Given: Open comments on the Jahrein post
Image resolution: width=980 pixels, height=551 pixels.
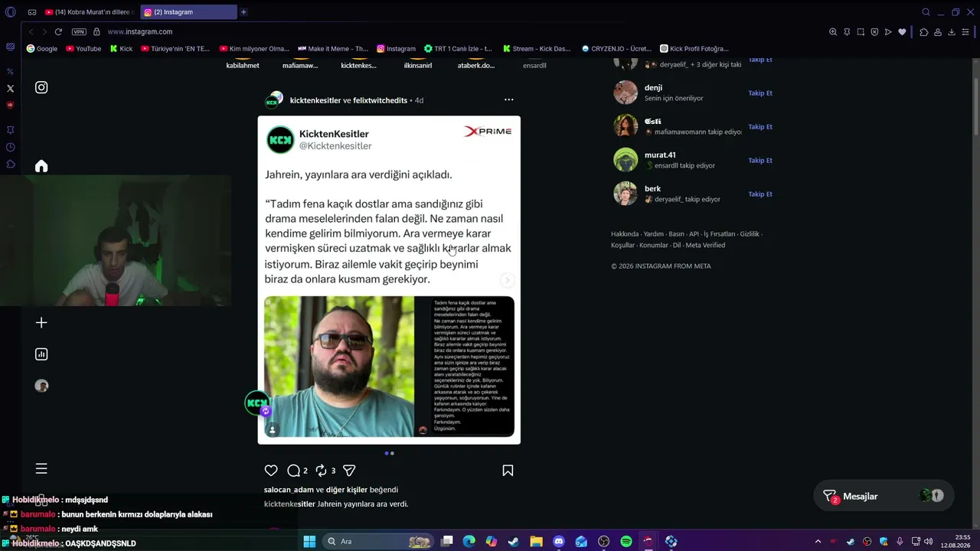Looking at the screenshot, I should [293, 471].
